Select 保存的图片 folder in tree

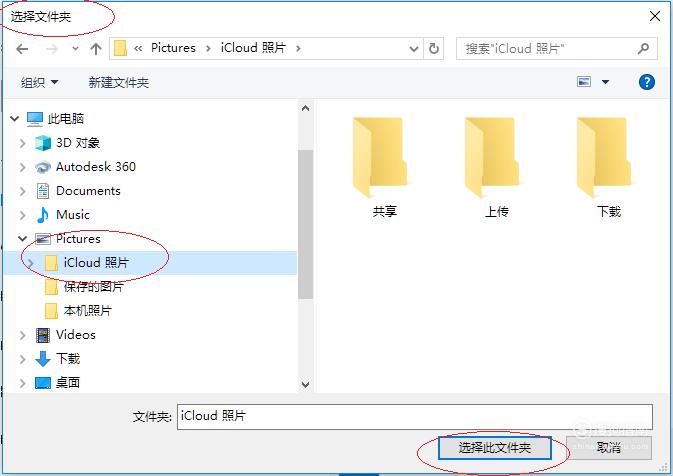(94, 287)
